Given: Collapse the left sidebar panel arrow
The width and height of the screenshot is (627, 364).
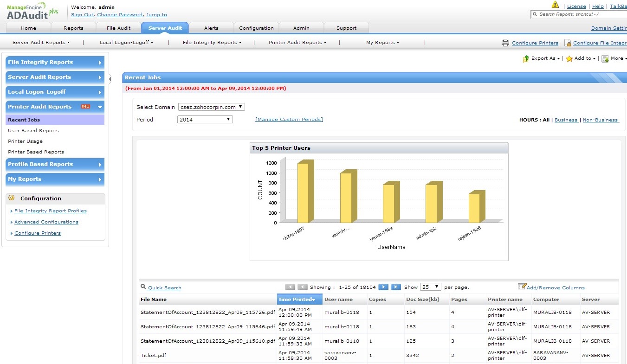Looking at the screenshot, I should 110,79.
